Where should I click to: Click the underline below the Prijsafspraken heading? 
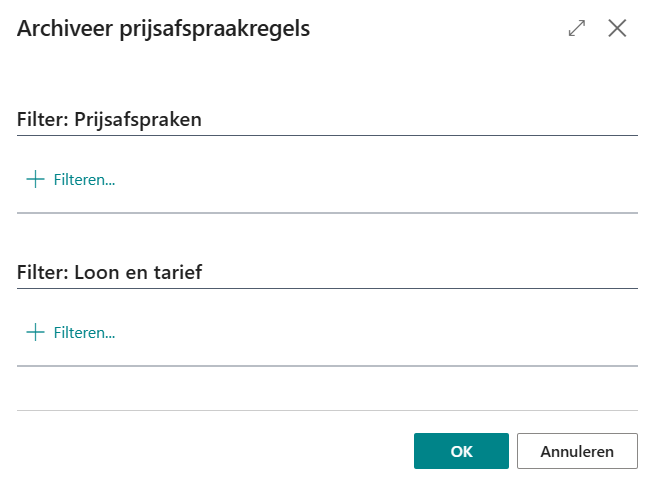[x=327, y=135]
